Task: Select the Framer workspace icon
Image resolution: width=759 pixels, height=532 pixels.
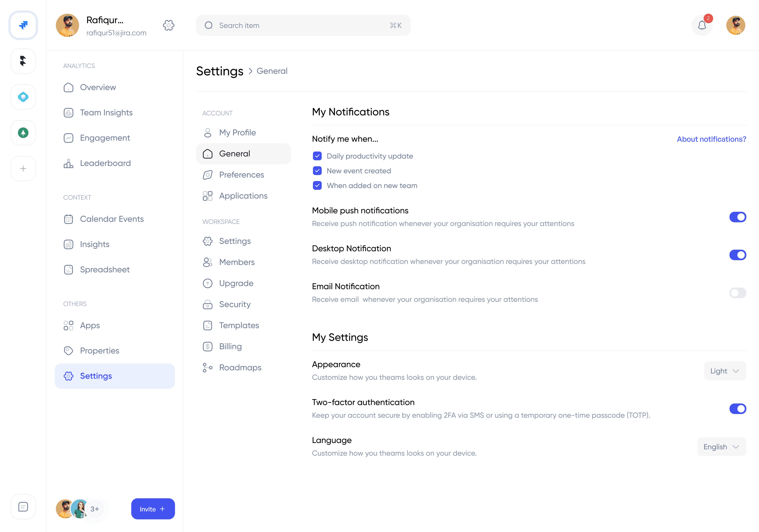Action: tap(23, 61)
